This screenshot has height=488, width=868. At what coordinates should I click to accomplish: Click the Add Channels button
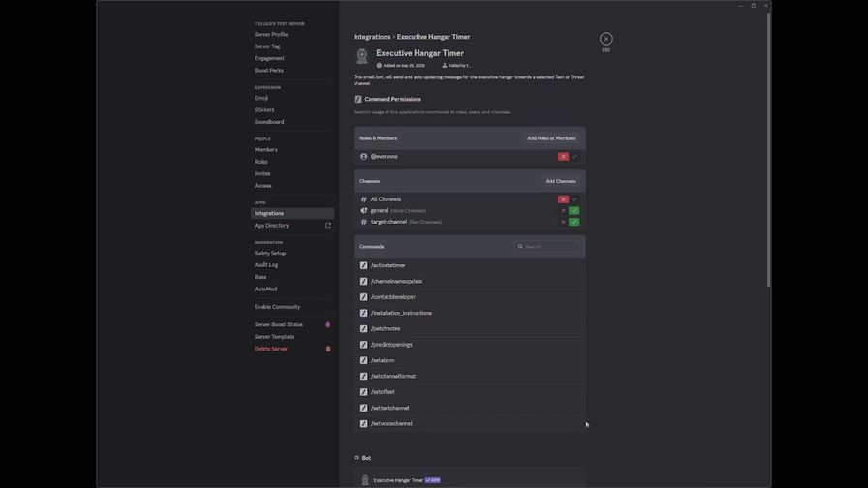pyautogui.click(x=560, y=181)
